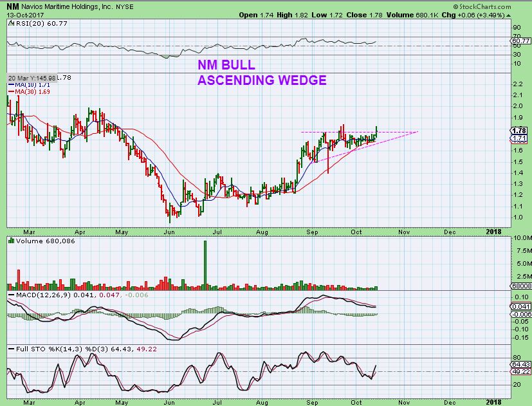
Task: Click the up-arrow triangle after the Chg value
Action: pos(508,15)
